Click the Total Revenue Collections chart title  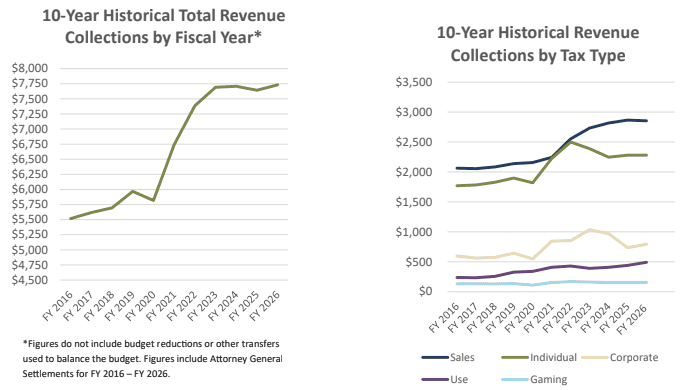(163, 26)
